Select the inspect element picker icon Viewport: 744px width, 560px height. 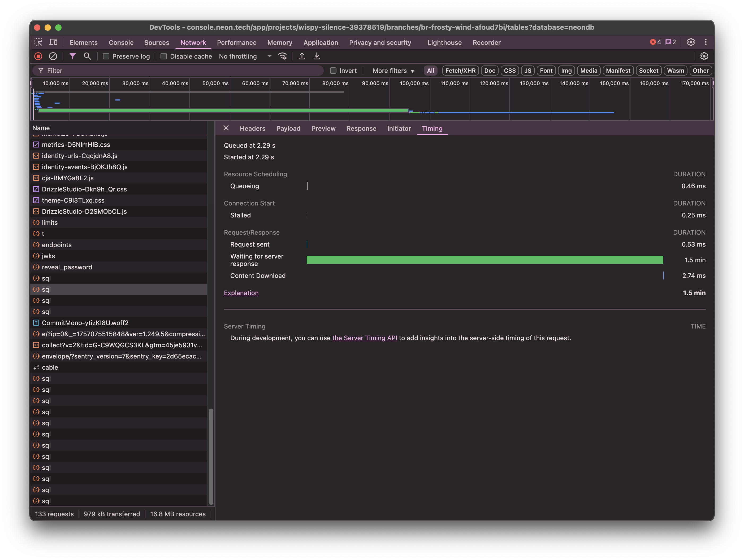click(38, 42)
